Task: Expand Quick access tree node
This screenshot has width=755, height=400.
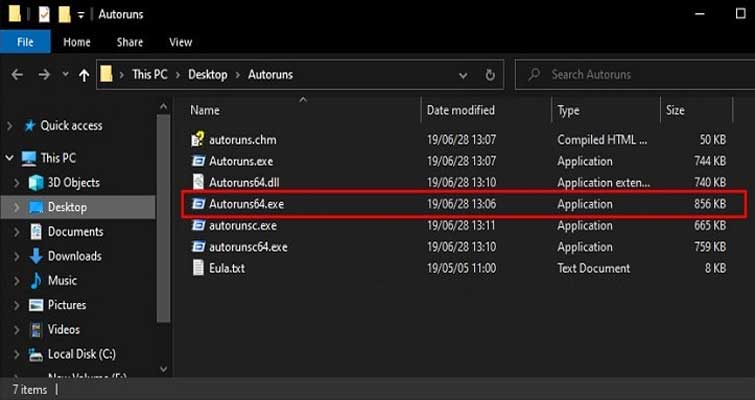Action: point(10,126)
